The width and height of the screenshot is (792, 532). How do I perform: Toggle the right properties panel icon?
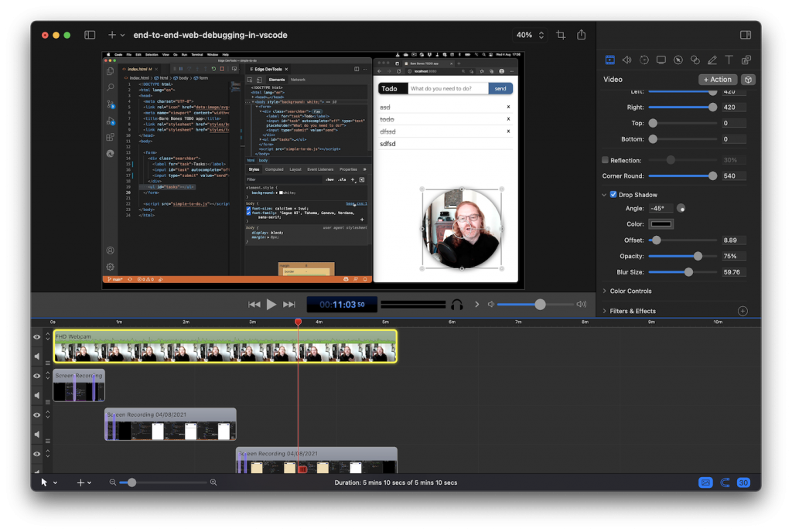click(x=746, y=35)
